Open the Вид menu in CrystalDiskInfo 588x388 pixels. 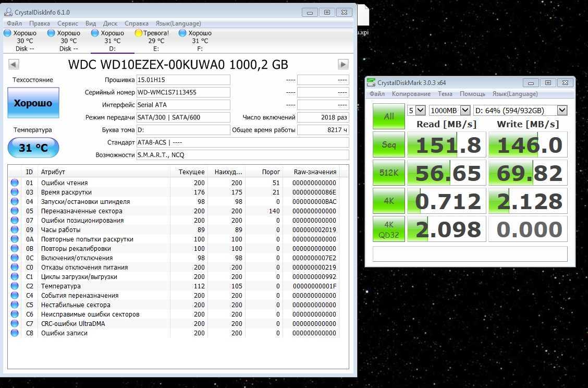(90, 23)
